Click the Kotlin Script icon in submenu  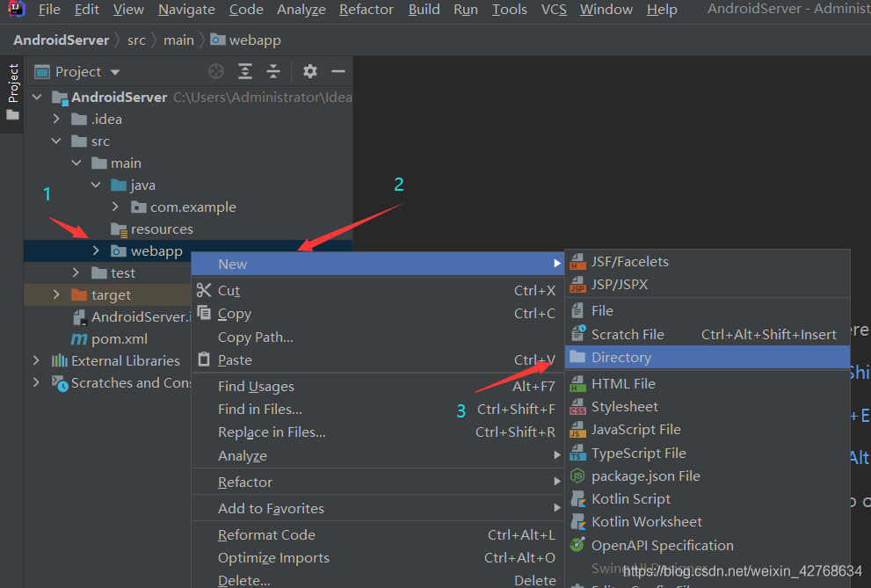pos(577,499)
